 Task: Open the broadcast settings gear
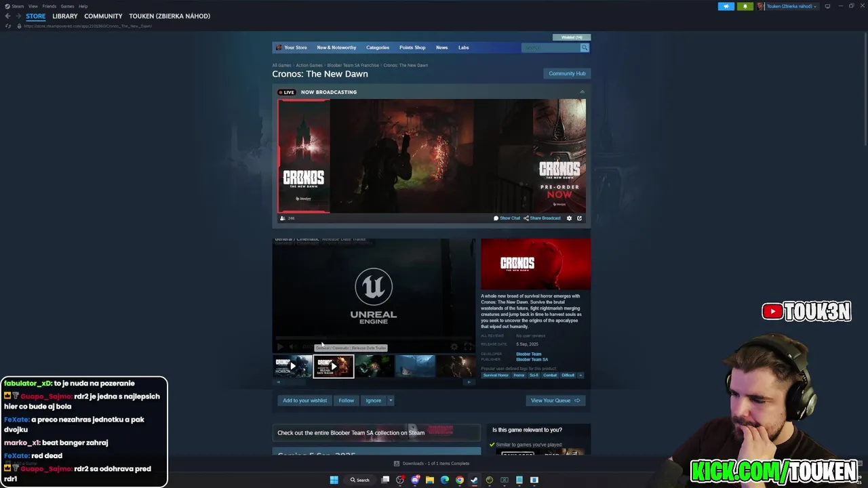tap(569, 218)
